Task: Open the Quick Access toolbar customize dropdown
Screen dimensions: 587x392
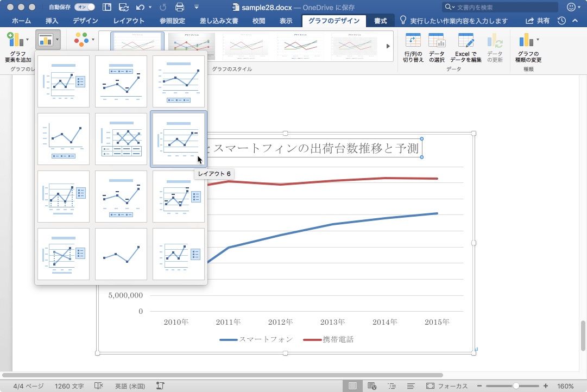Action: pos(197,7)
